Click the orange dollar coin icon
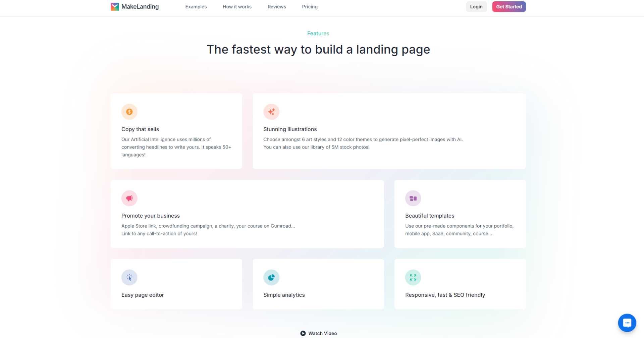 pos(129,112)
